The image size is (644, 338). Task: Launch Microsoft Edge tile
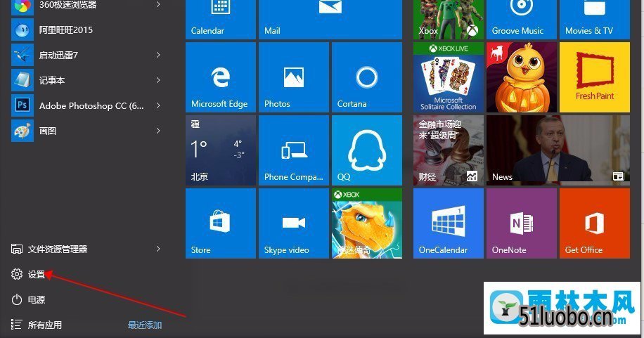pos(221,77)
